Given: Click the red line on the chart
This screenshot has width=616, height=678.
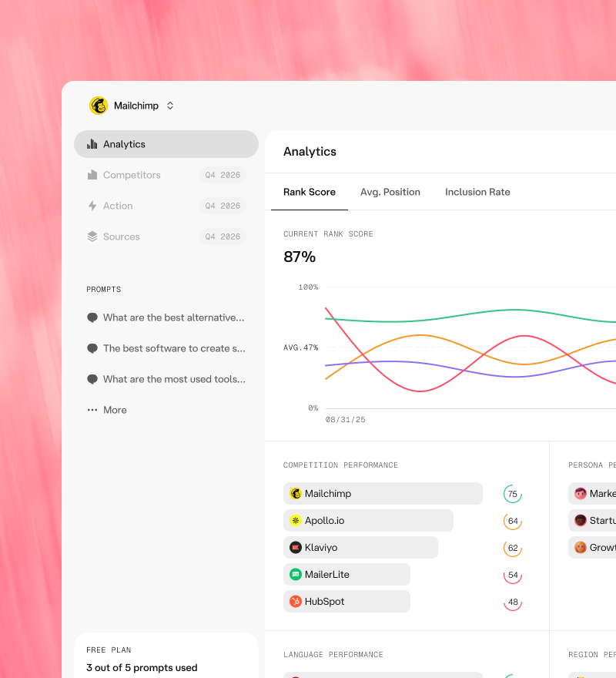Looking at the screenshot, I should click(x=420, y=391).
